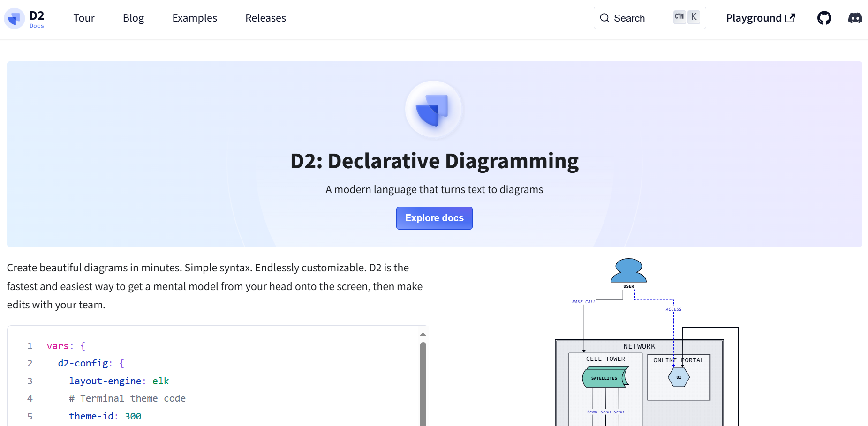Click the code block scrollbar thumb
The height and width of the screenshot is (426, 868).
click(423, 384)
